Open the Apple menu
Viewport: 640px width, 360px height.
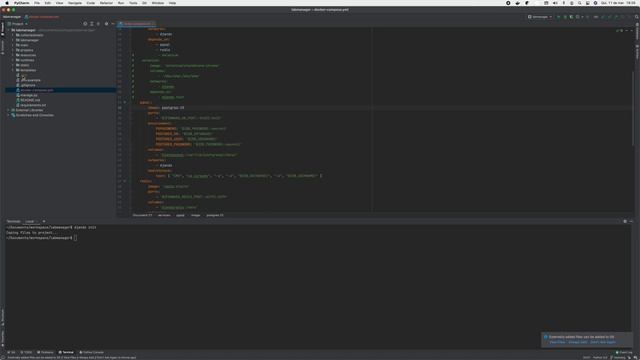(7, 3)
